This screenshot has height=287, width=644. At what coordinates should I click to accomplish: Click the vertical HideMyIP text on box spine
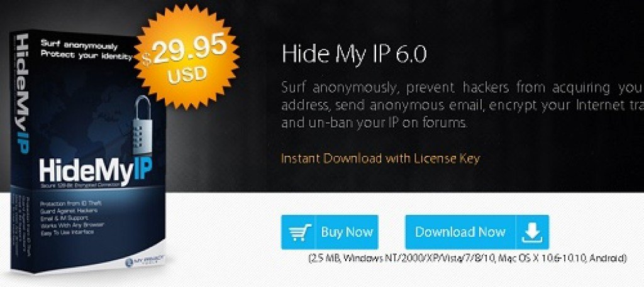click(x=23, y=93)
